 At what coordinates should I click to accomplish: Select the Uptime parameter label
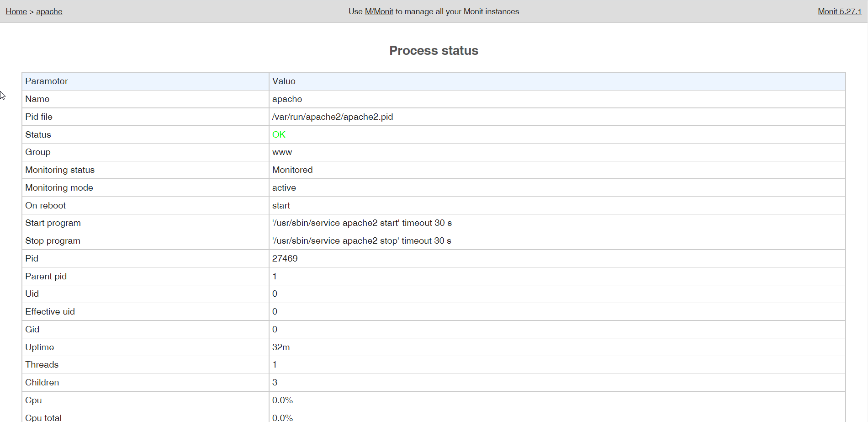coord(39,347)
